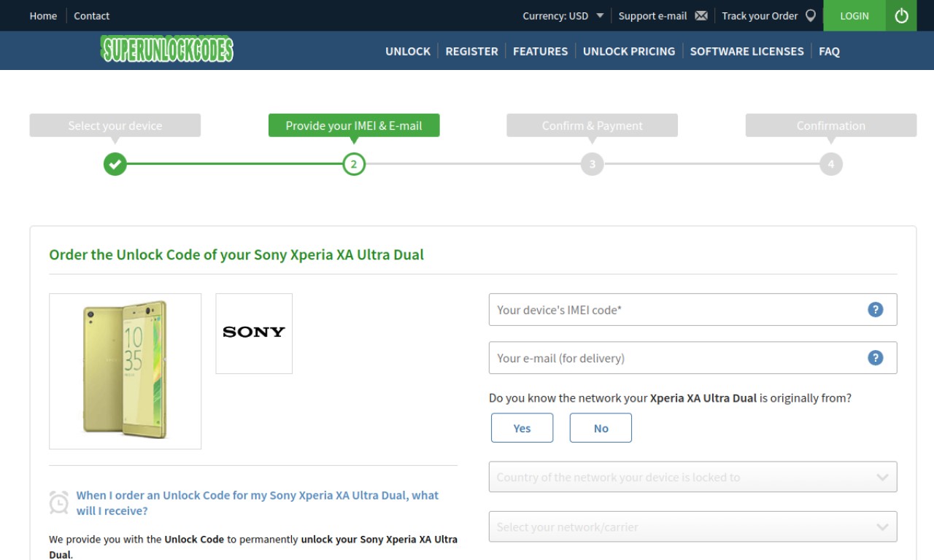The image size is (934, 560).
Task: Answer Yes to knowing the original network
Action: (x=522, y=428)
